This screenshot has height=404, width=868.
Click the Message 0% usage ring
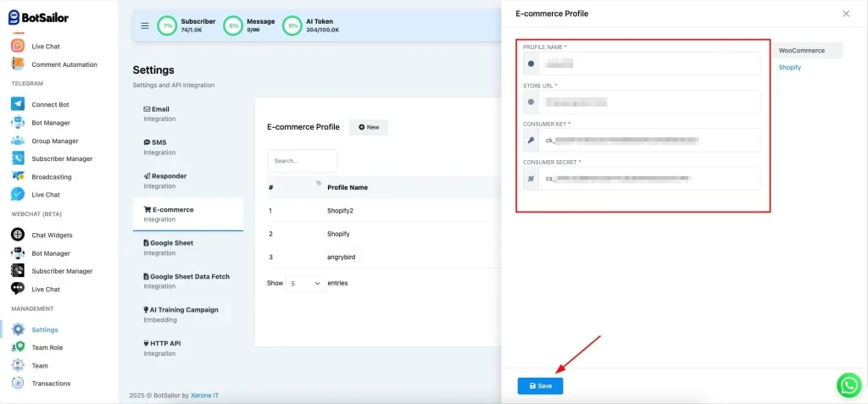[234, 25]
